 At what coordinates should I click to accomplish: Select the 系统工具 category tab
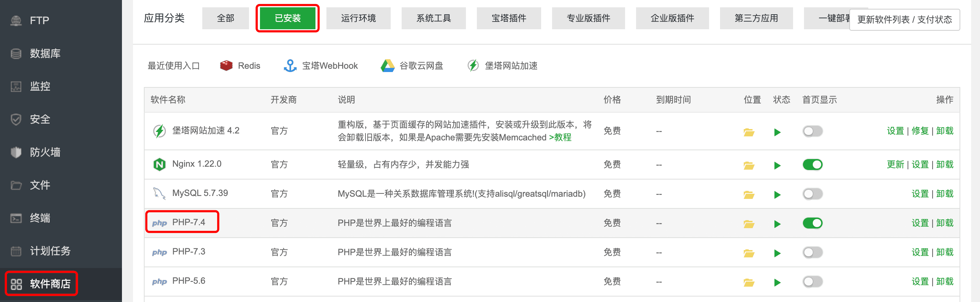coord(433,18)
